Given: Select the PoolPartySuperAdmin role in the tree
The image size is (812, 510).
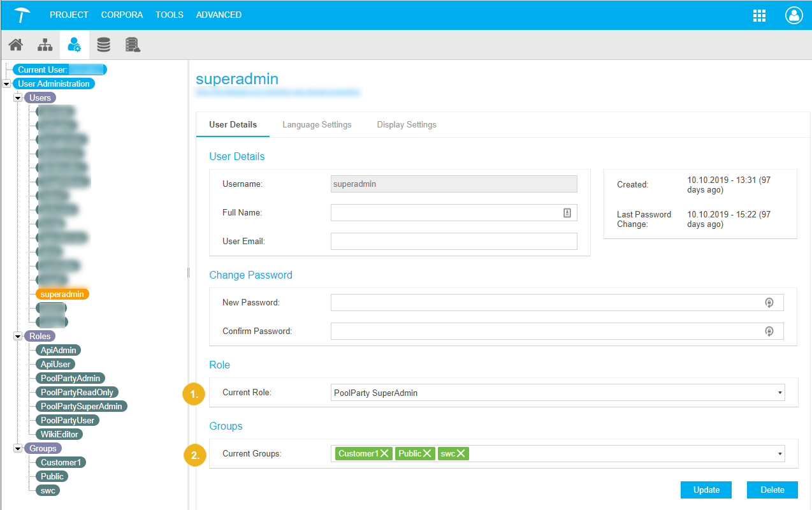Looking at the screenshot, I should (81, 406).
